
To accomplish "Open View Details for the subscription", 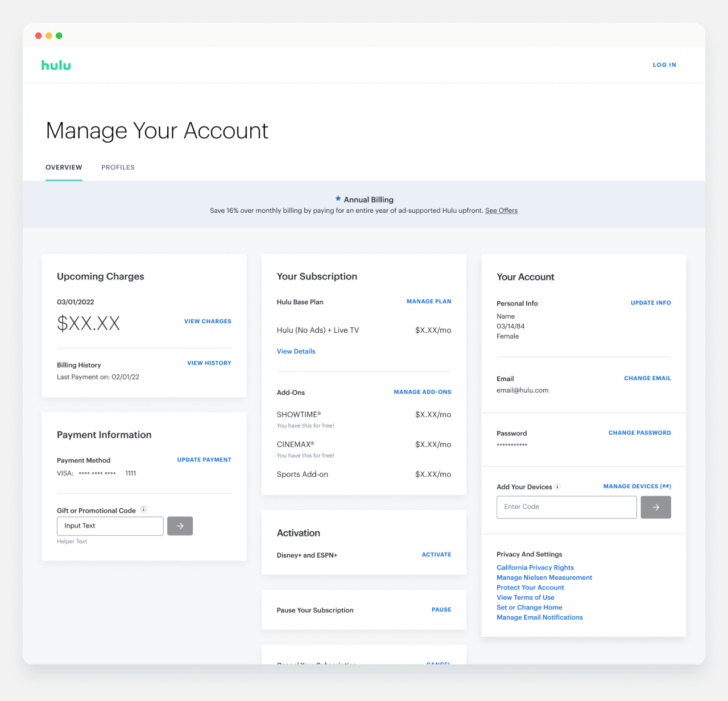I will coord(296,352).
